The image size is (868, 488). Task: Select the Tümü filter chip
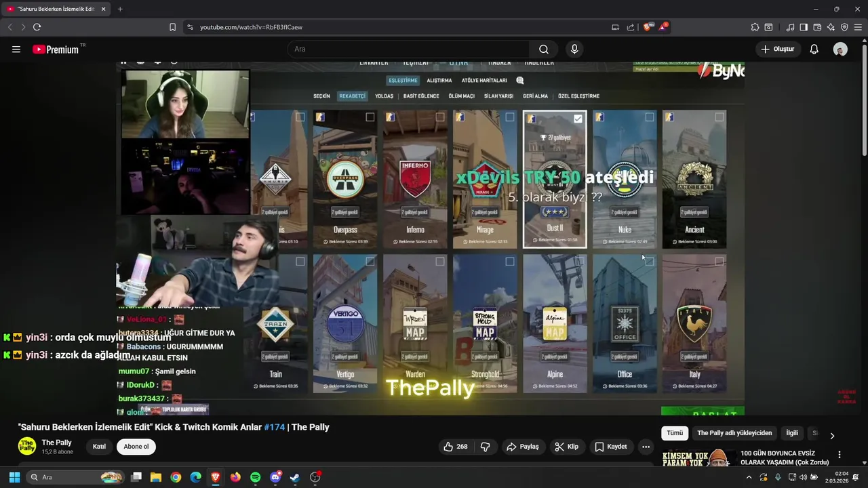675,433
